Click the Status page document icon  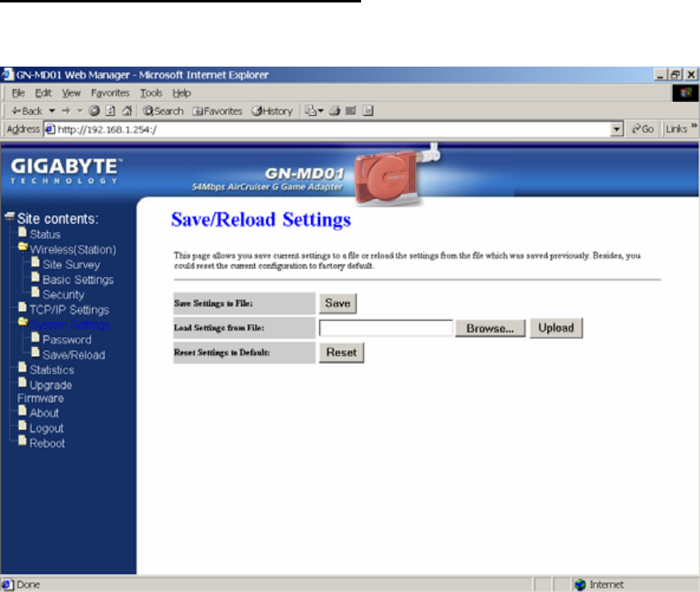pos(22,232)
